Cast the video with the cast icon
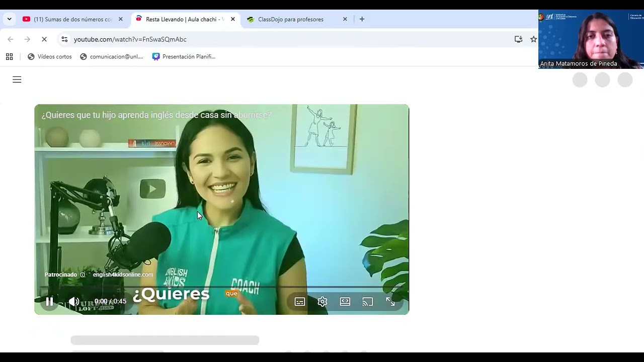This screenshot has width=644, height=362. click(x=368, y=302)
